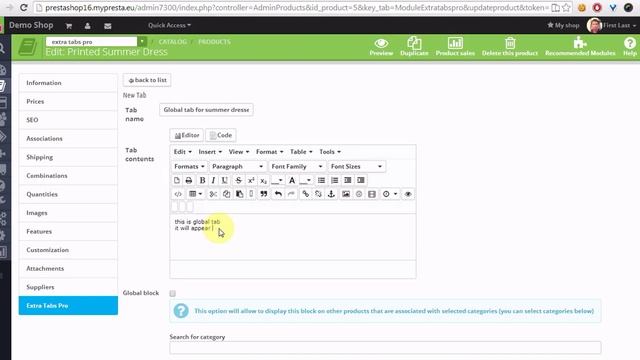
Task: Expand the Quick Access menu
Action: pyautogui.click(x=169, y=25)
